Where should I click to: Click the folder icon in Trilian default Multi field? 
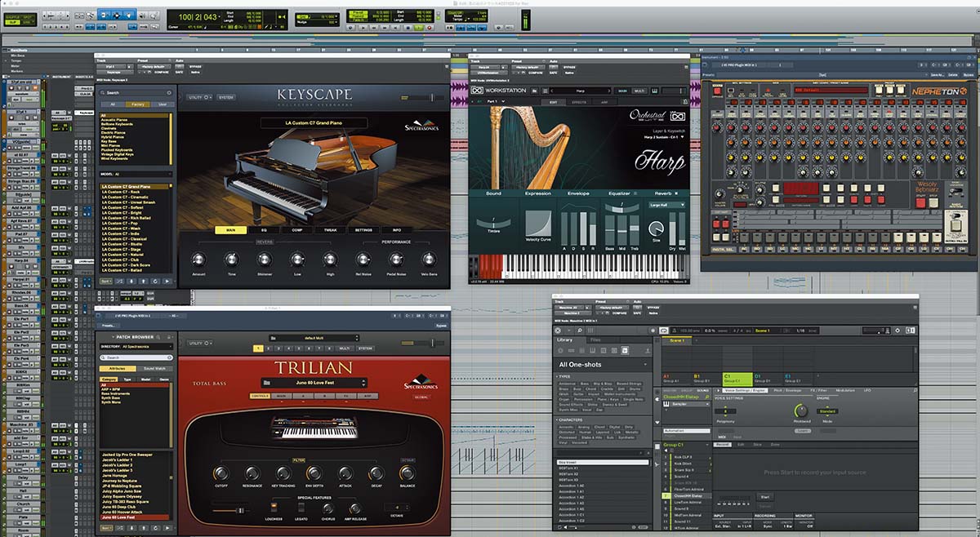pos(273,338)
